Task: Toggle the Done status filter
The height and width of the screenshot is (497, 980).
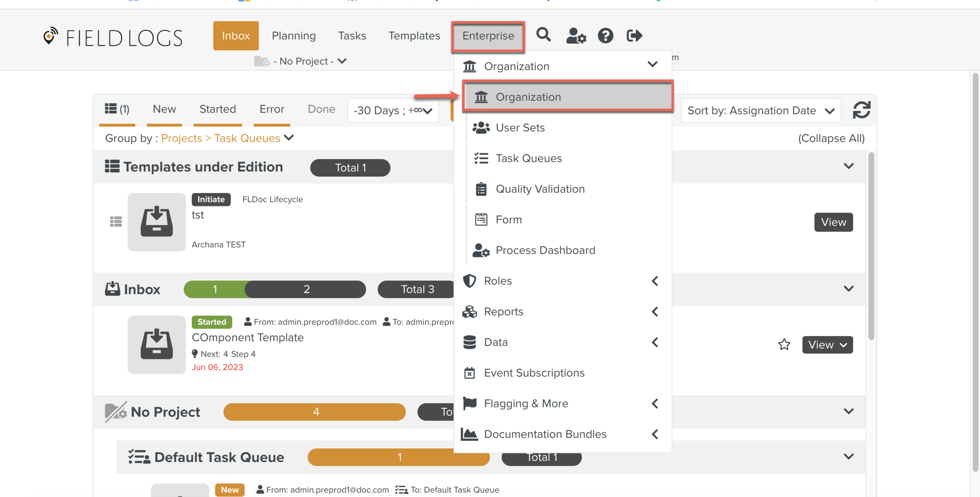Action: coord(321,109)
